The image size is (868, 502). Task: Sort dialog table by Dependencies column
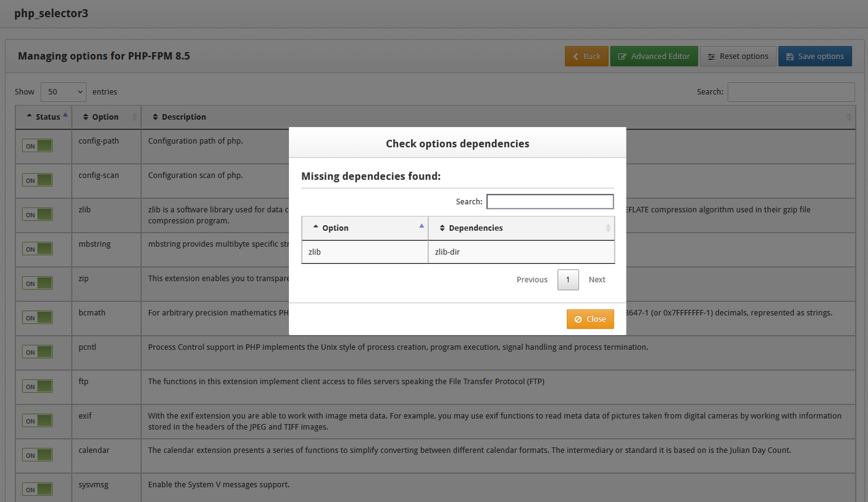(x=521, y=228)
